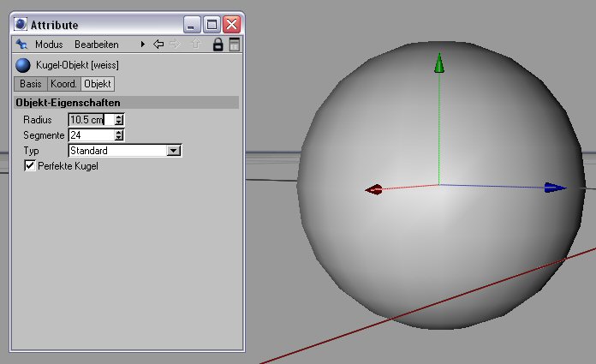Click the blue sphere Kugel-Objekt icon
596x364 pixels.
coord(23,65)
